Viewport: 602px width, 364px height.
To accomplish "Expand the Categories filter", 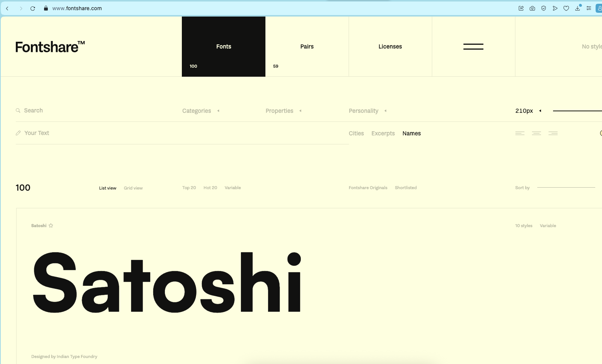I will (x=201, y=111).
